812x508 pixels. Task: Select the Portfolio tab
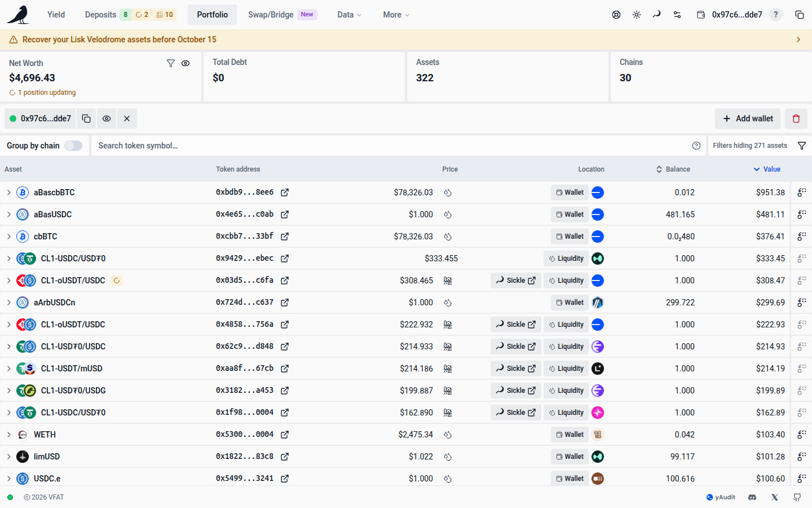coord(213,15)
